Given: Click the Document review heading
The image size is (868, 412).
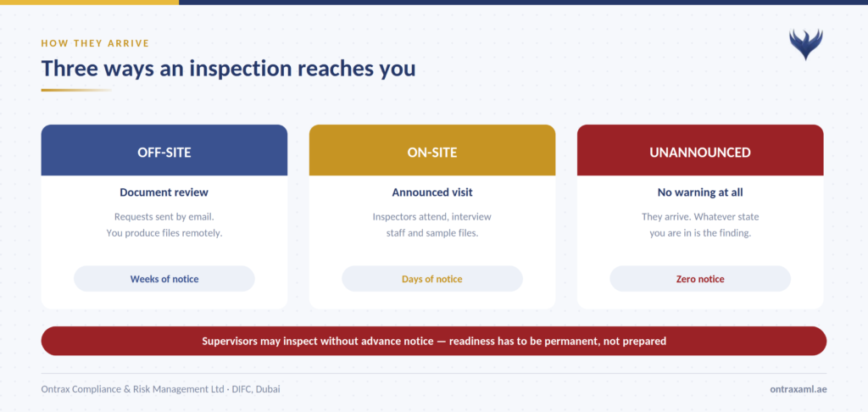Looking at the screenshot, I should (x=164, y=192).
